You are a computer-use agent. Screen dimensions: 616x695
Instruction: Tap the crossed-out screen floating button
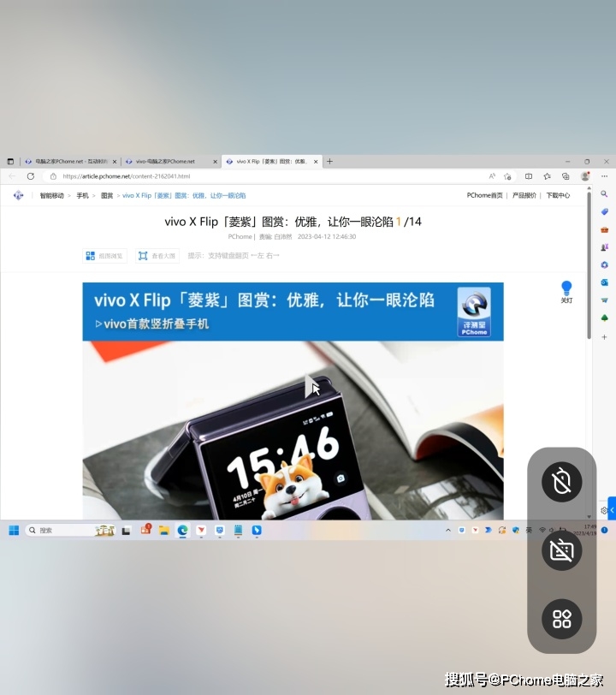562,550
